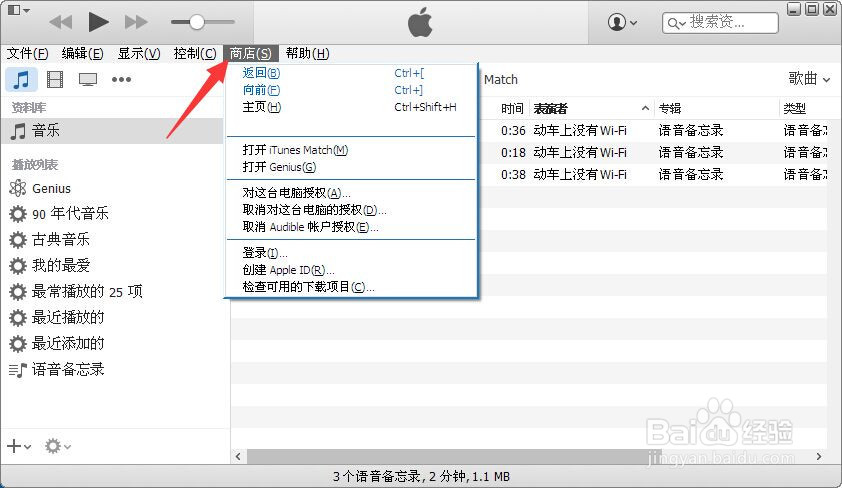Click the Genius atom icon

click(x=18, y=188)
